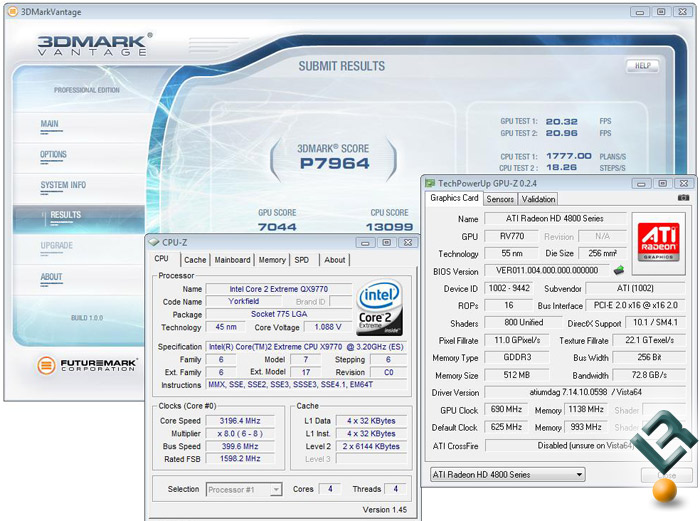700x521 pixels.
Task: Click the ATI Radeon logo in GPU-Z
Action: click(658, 242)
